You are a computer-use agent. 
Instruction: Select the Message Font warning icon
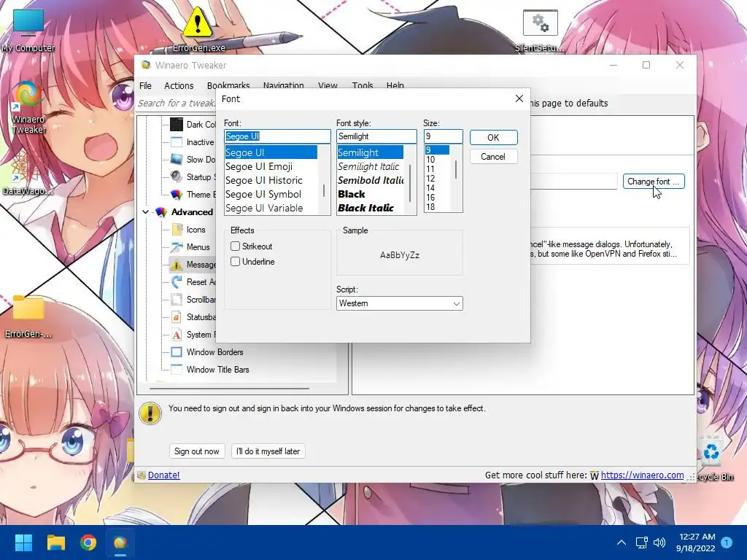177,264
